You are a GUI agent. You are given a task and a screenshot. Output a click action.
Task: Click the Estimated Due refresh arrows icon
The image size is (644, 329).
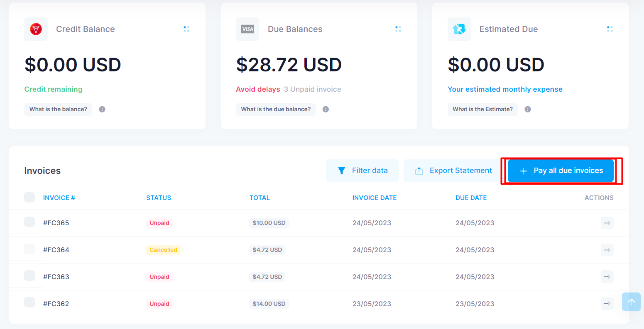tap(459, 29)
